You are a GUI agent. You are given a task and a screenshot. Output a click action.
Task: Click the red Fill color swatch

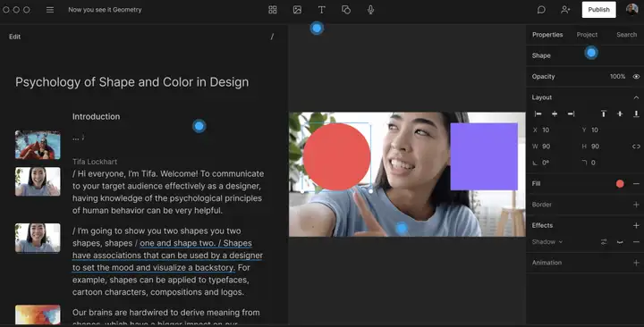[x=620, y=184]
